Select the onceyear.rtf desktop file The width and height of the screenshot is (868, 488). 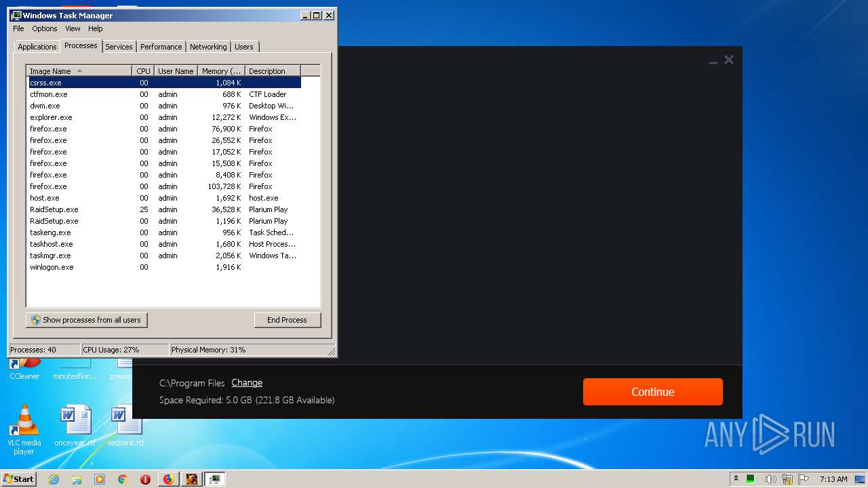pyautogui.click(x=75, y=426)
